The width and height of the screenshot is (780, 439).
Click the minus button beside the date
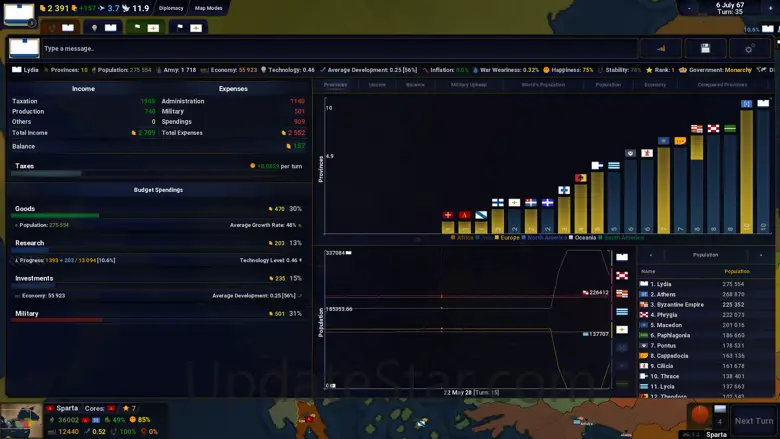pyautogui.click(x=689, y=8)
